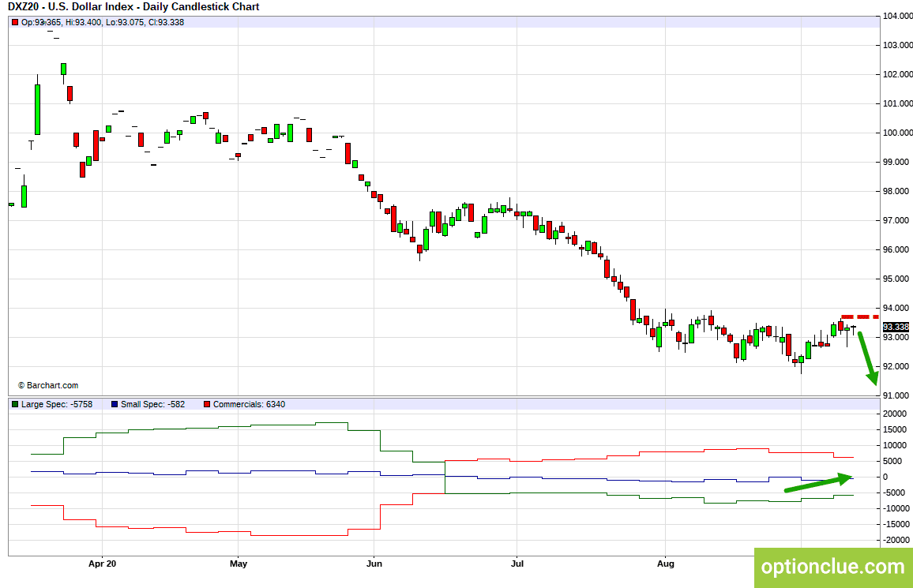Click the 92.000 price axis label
Image resolution: width=913 pixels, height=588 pixels.
pyautogui.click(x=897, y=366)
